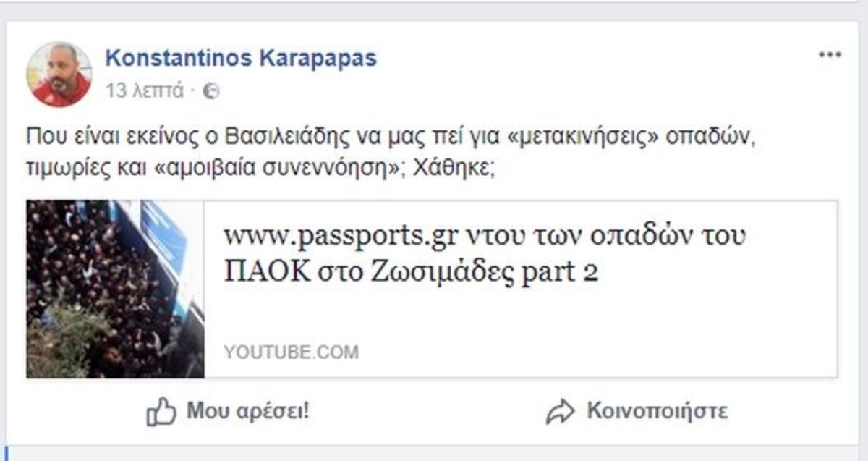Image resolution: width=868 pixels, height=461 pixels.
Task: Click the globe public privacy icon
Action: tap(211, 91)
